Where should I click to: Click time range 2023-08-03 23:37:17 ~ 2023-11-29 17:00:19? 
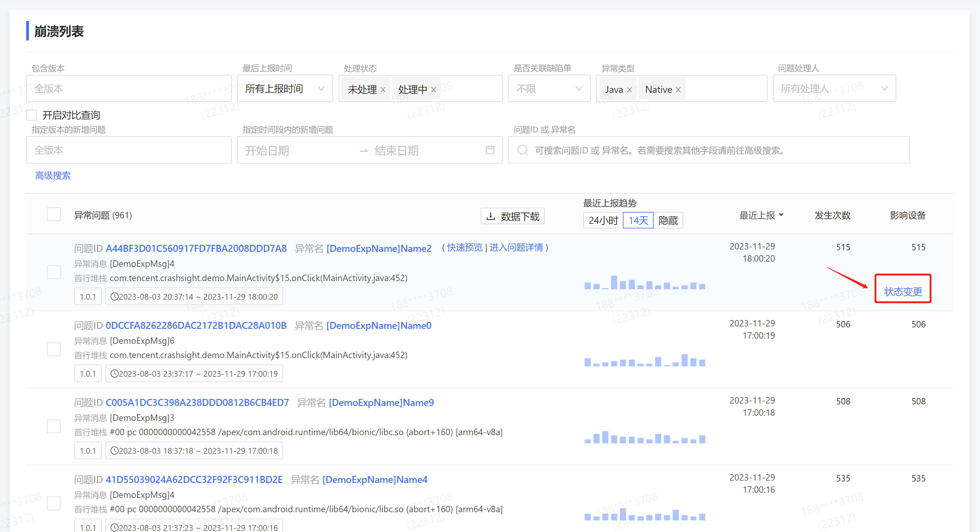pos(195,374)
